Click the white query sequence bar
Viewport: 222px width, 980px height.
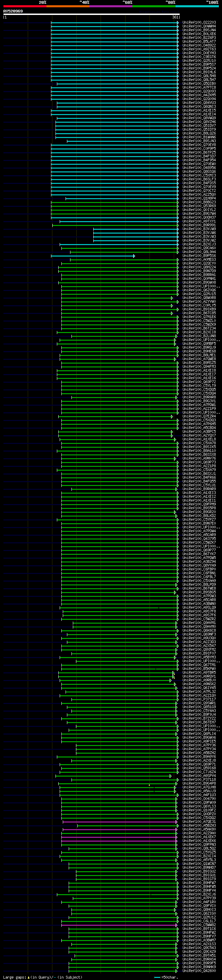(92, 14)
